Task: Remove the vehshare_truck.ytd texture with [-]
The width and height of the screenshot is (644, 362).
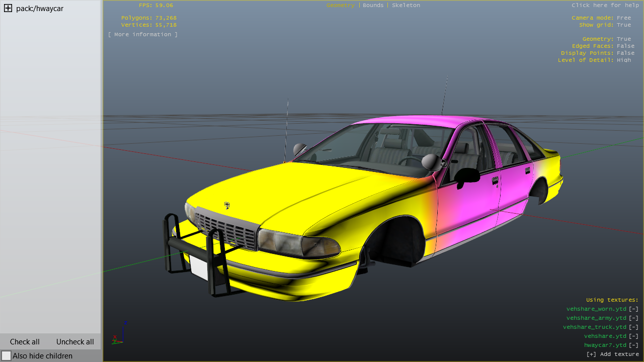Action: tap(633, 327)
